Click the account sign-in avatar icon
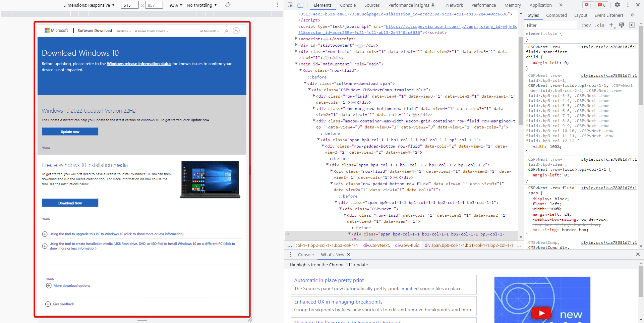 (x=236, y=31)
